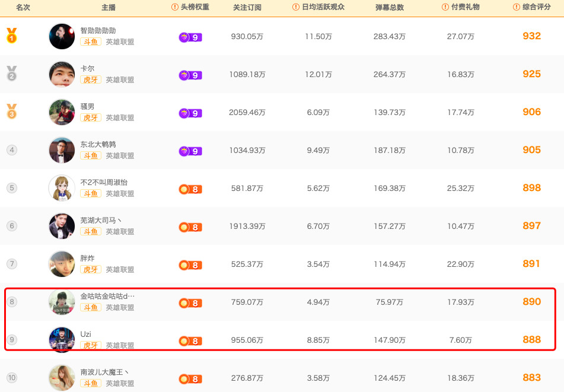Click the purple level 9 badge for 卡尔
The width and height of the screenshot is (564, 392).
(x=190, y=75)
